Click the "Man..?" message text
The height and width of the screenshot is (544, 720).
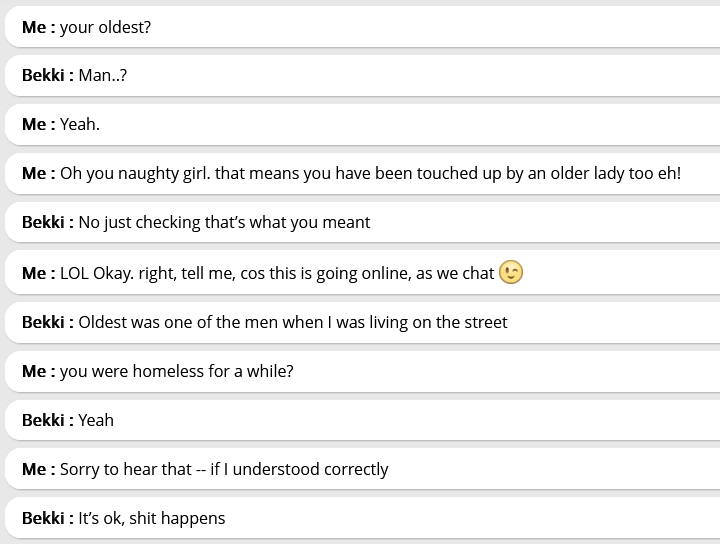coord(103,76)
